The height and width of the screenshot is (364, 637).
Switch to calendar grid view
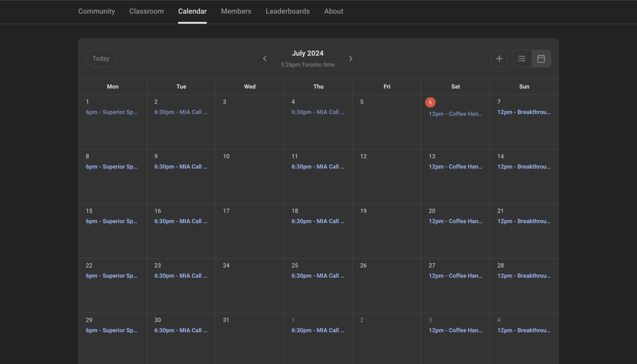tap(541, 59)
